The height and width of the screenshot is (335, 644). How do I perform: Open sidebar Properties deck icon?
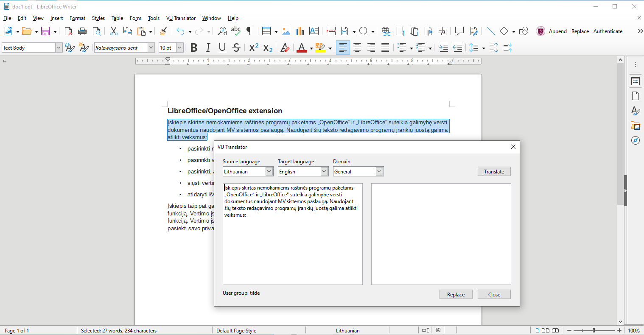click(635, 81)
